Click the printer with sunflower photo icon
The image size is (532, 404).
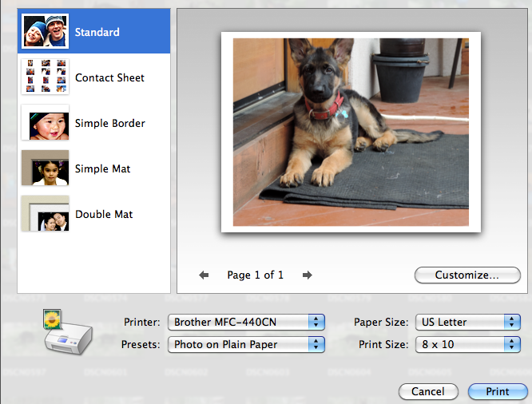(68, 332)
